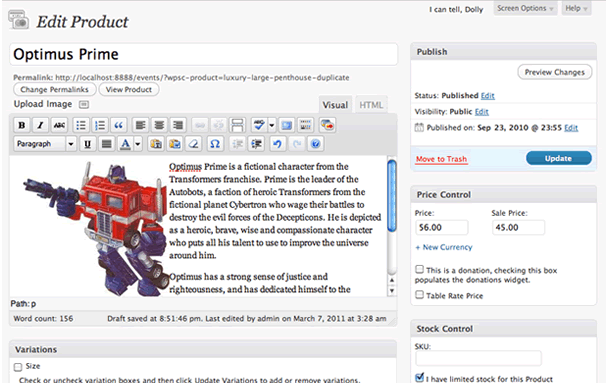The image size is (606, 383).
Task: Open the spellchecker language dropdown arrow
Action: pos(272,125)
